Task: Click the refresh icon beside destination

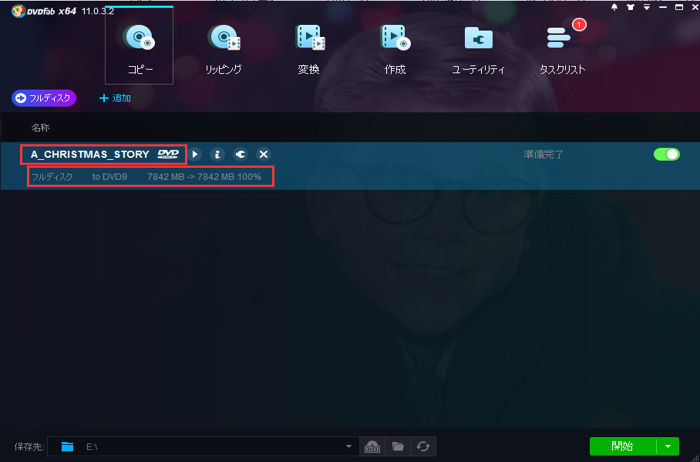Action: tap(423, 446)
